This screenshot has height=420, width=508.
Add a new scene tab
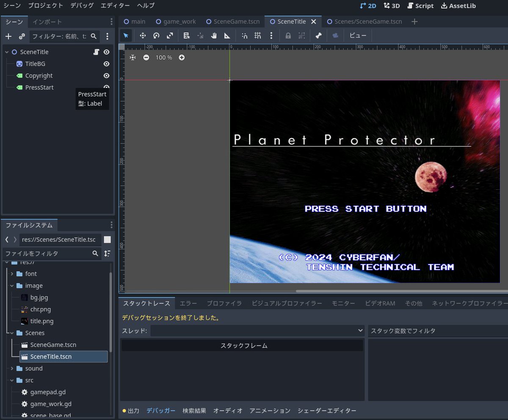414,22
